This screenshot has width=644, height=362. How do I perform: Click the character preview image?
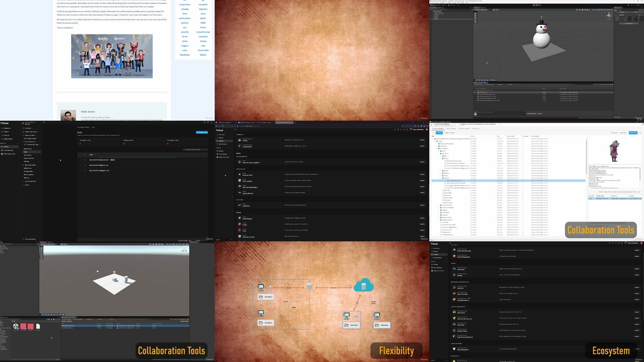pyautogui.click(x=614, y=151)
